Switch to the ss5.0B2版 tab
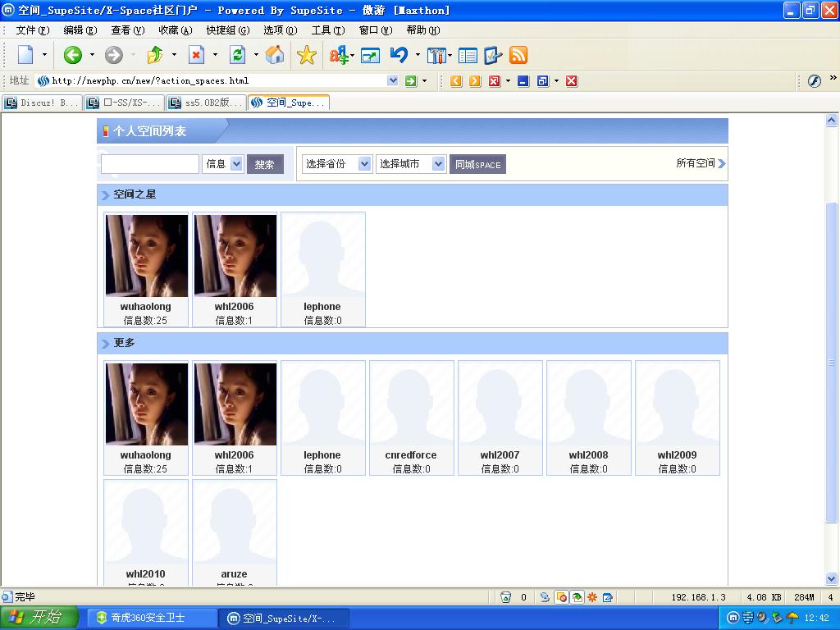 pos(207,103)
